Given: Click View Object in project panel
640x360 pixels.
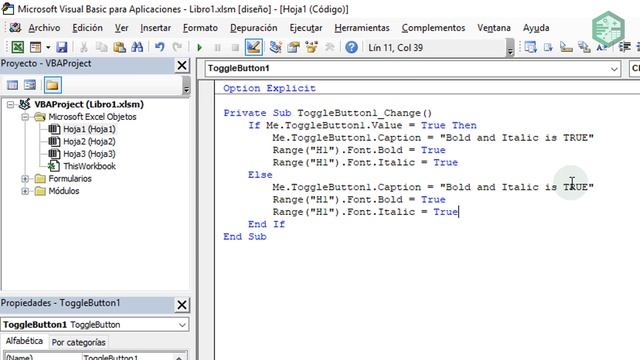Looking at the screenshot, I should (30, 85).
